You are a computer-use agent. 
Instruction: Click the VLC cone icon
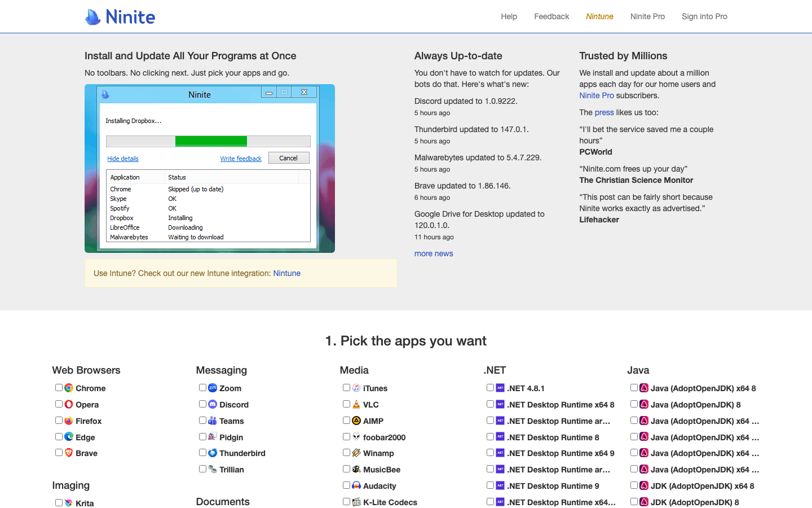click(x=356, y=404)
